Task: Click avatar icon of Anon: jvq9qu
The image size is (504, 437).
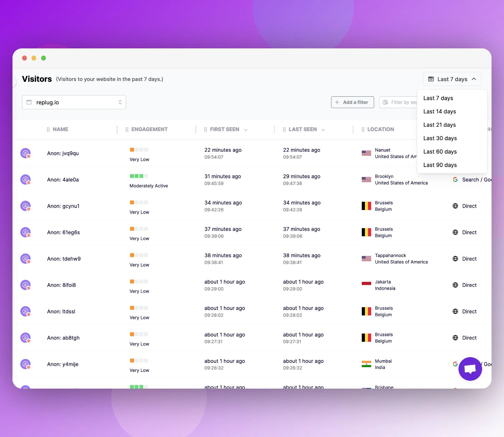Action: tap(26, 153)
